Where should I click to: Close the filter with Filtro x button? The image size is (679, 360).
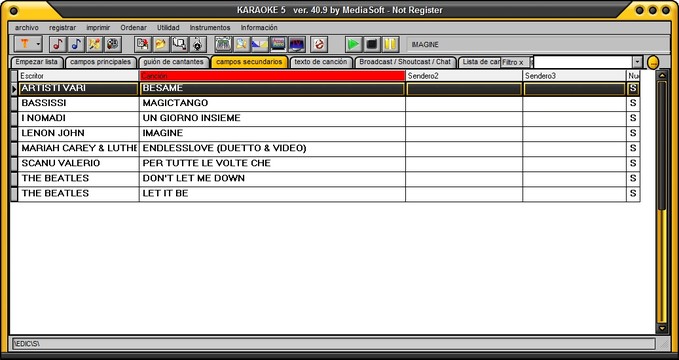514,62
